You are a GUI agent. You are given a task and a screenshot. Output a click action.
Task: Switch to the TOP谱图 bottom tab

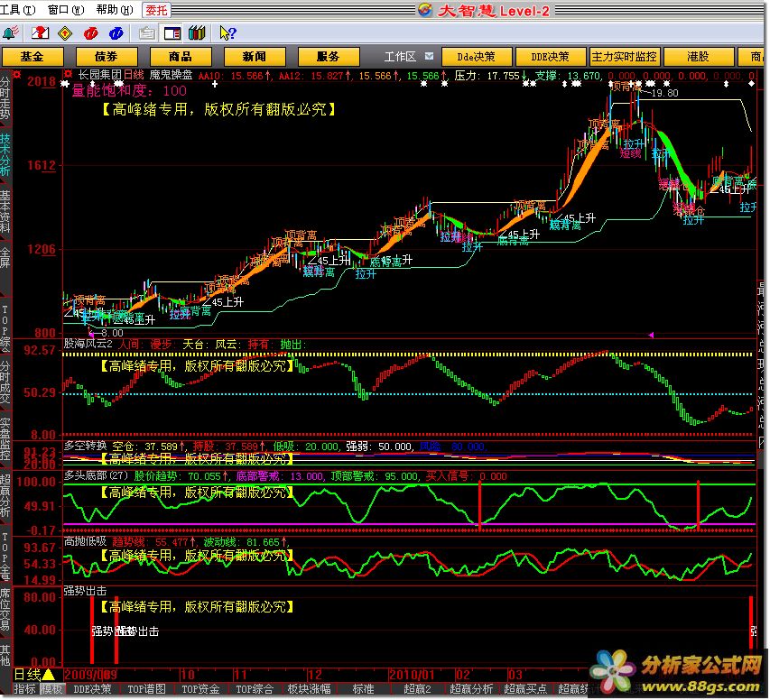(146, 690)
